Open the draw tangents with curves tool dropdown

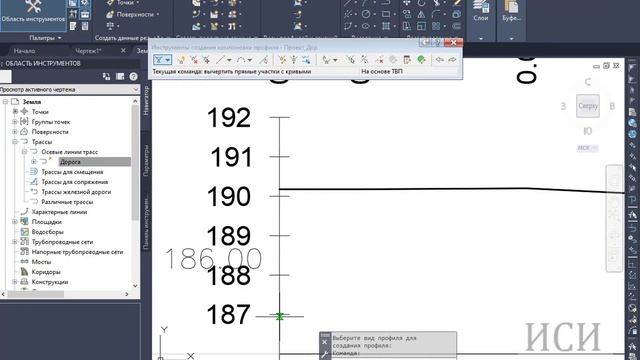pos(167,60)
